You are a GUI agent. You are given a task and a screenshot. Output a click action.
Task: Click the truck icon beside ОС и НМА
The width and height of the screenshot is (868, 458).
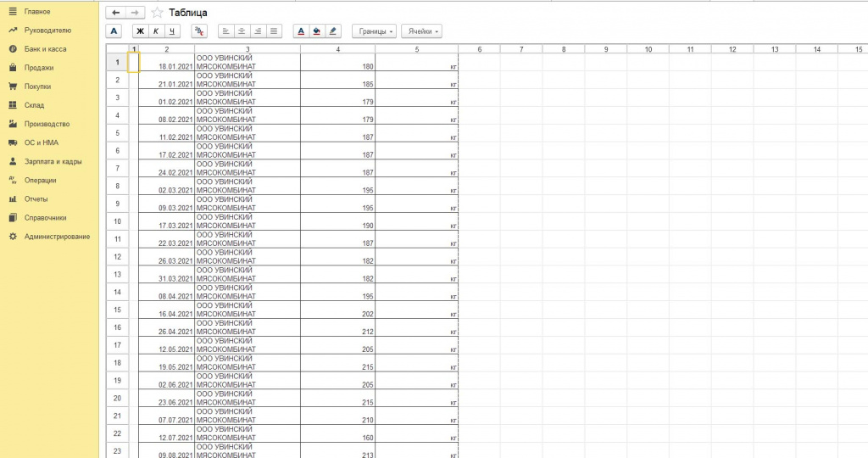point(13,142)
